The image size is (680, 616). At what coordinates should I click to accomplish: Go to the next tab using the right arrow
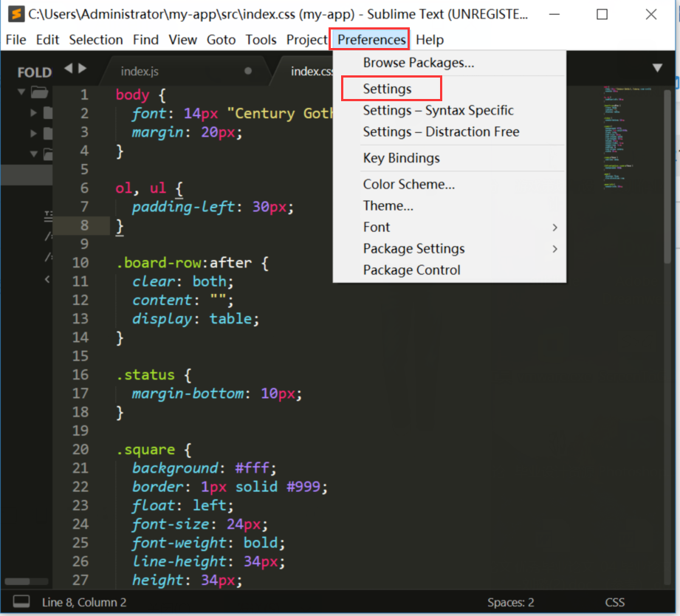coord(83,68)
